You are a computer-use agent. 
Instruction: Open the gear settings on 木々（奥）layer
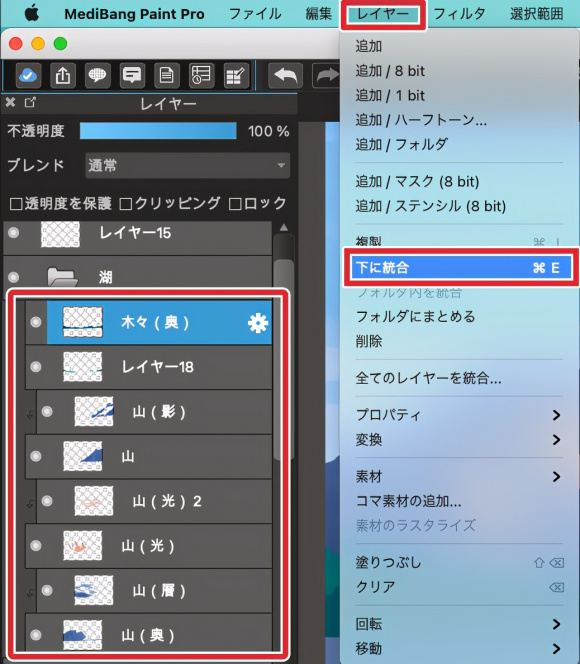tap(258, 324)
